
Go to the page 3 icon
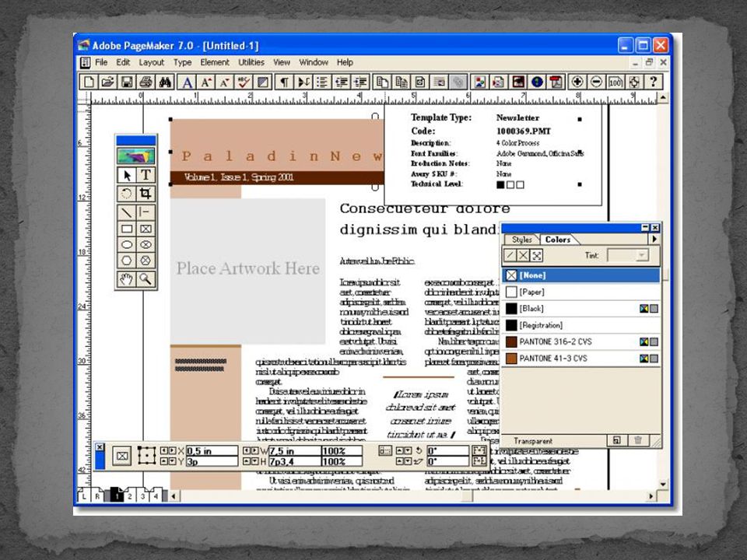(142, 496)
